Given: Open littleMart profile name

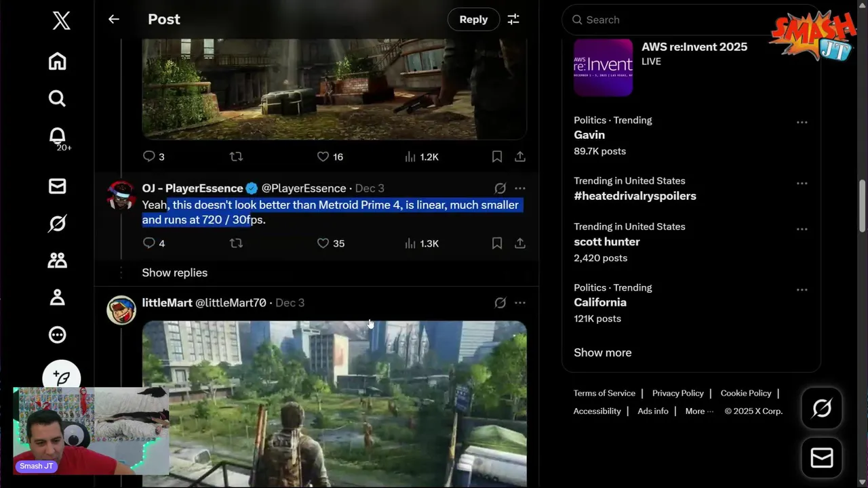Looking at the screenshot, I should pos(167,303).
